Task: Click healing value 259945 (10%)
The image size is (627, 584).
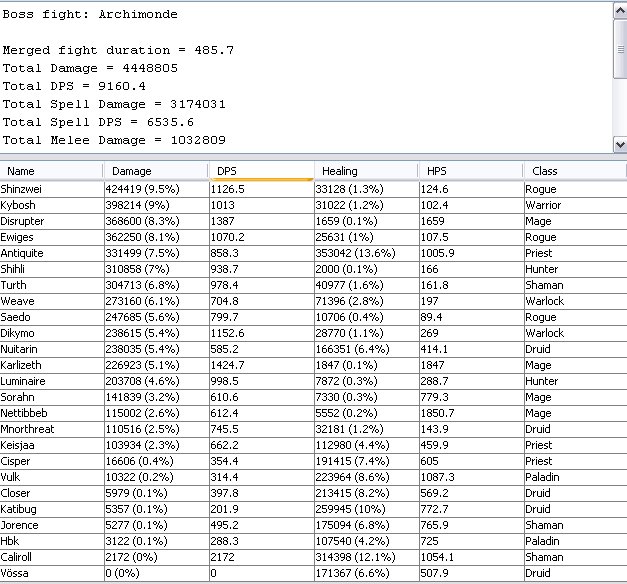Action: [x=350, y=509]
